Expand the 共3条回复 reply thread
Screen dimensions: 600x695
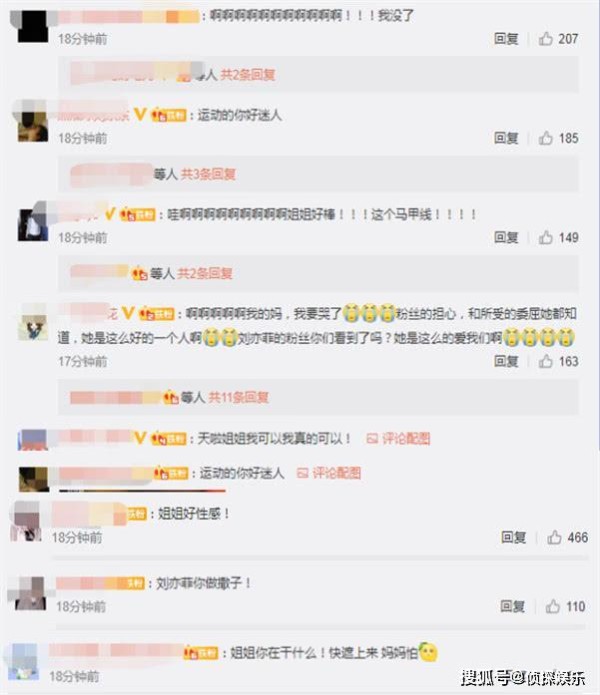(x=208, y=174)
